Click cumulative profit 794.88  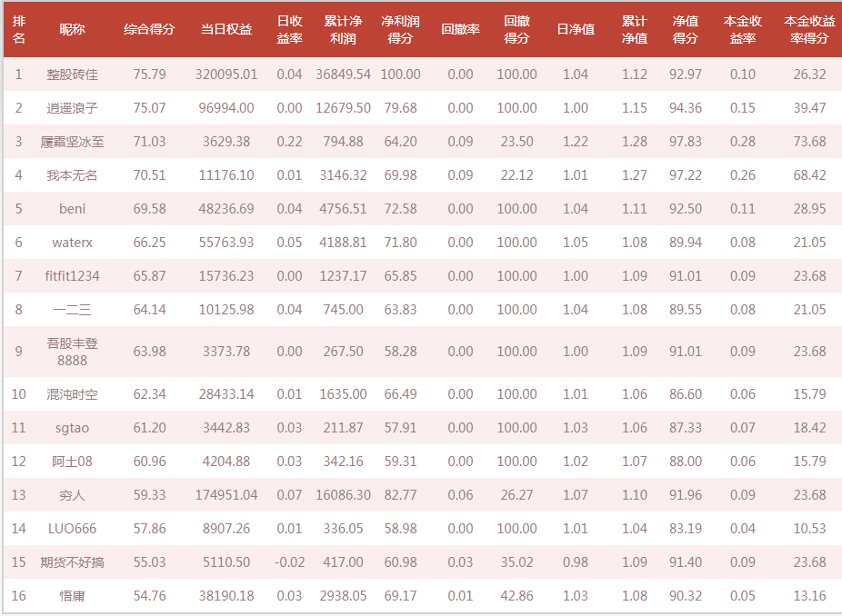click(x=343, y=142)
